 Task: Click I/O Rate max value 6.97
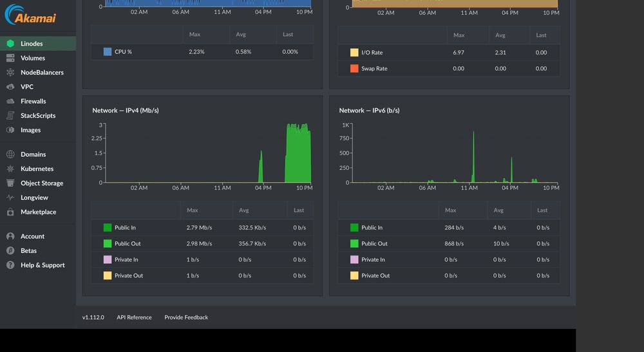(459, 53)
